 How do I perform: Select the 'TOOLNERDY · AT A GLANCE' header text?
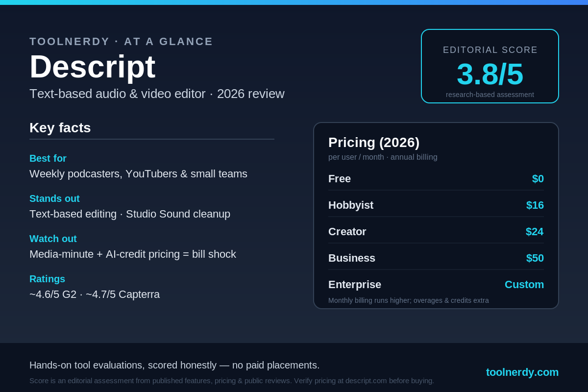point(121,42)
